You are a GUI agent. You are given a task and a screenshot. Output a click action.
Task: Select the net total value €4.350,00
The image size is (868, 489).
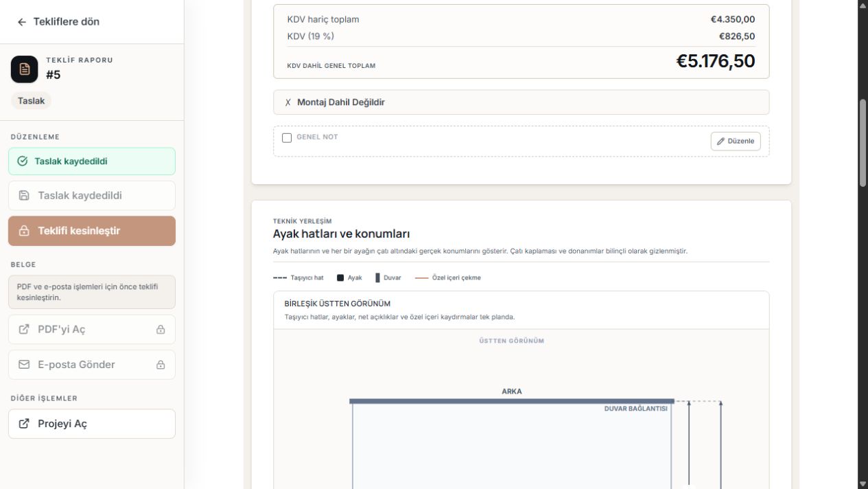[733, 19]
